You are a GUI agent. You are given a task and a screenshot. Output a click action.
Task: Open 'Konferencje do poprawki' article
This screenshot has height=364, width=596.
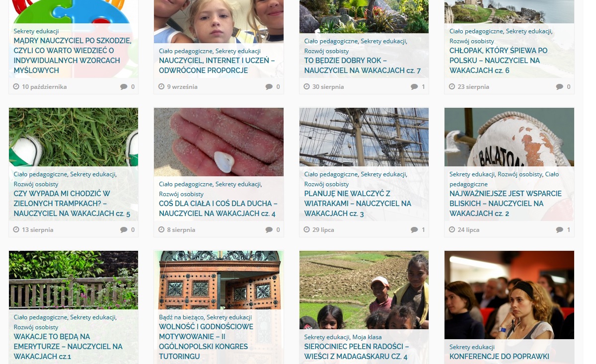pyautogui.click(x=499, y=357)
